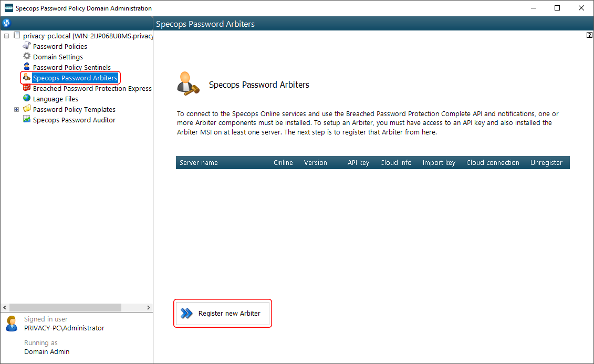
Task: Click the Breached Password Protection Express firewall icon
Action: [26, 88]
